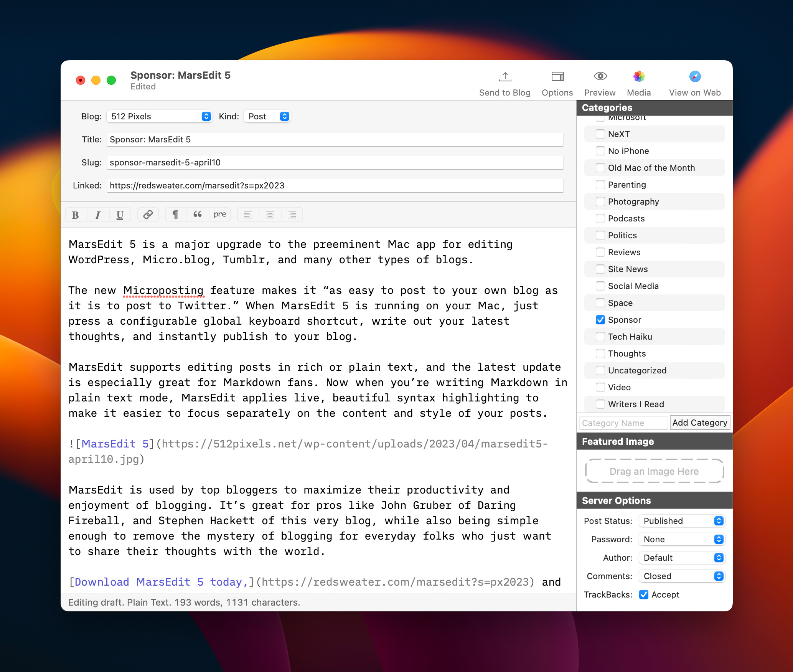
Task: Click the Server Options section header
Action: [x=655, y=500]
